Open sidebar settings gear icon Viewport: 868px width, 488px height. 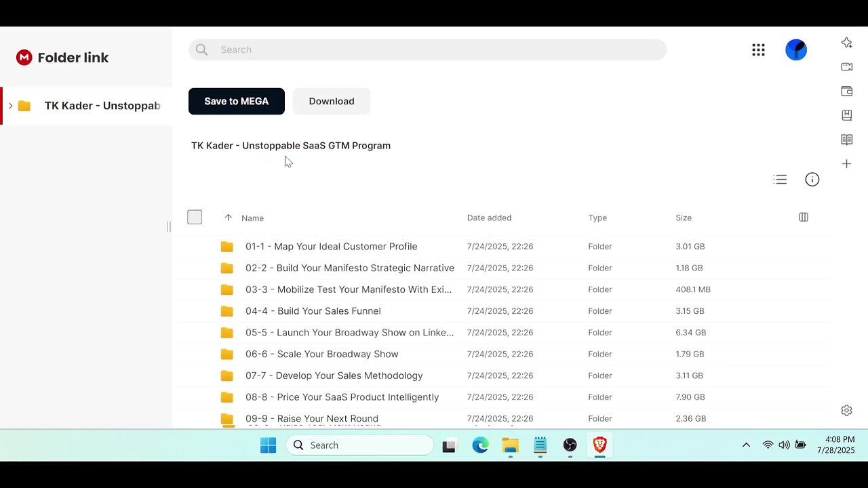[846, 411]
